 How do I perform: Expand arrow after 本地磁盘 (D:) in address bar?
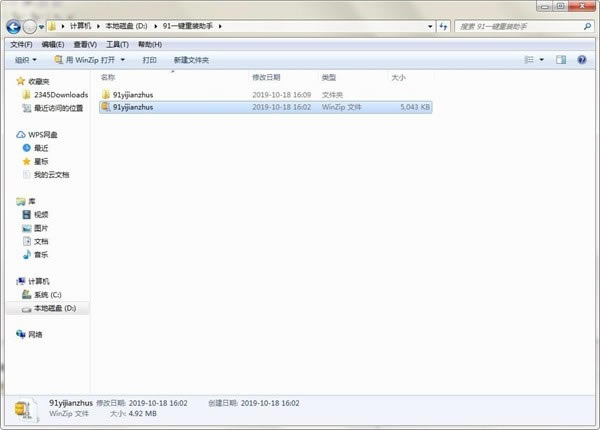coord(156,26)
